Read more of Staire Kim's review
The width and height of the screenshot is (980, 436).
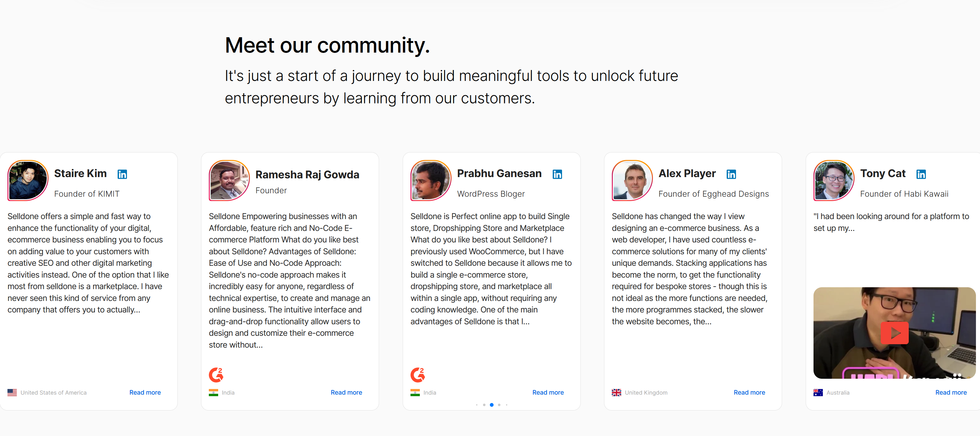tap(145, 393)
